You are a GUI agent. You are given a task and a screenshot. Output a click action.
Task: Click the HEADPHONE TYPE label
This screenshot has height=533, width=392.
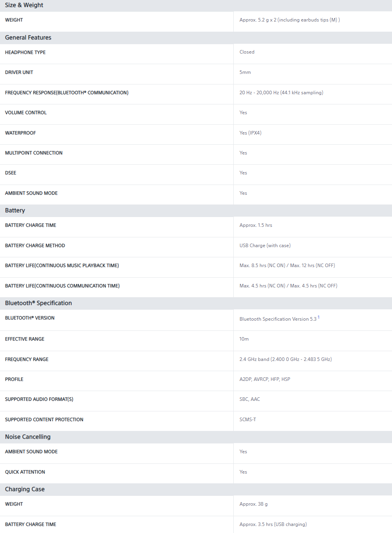tap(25, 52)
